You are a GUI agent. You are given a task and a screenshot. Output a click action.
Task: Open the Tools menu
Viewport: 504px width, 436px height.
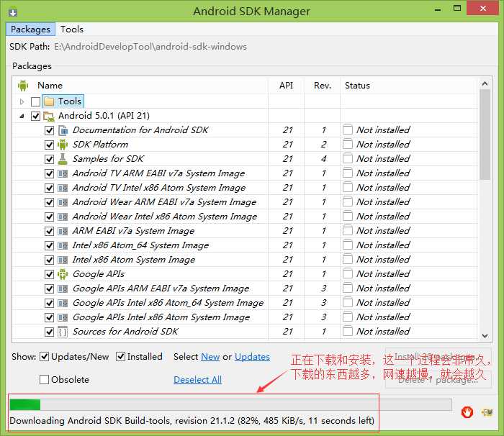click(x=72, y=29)
